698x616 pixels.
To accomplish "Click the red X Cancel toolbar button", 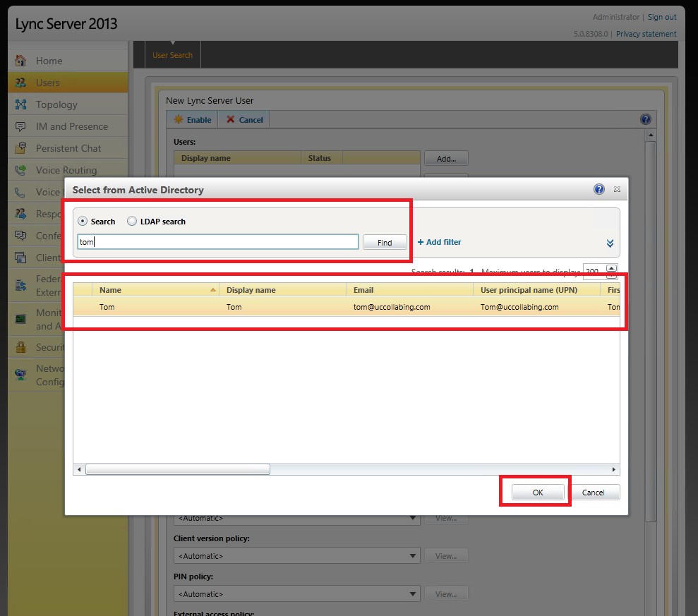I will coord(244,120).
